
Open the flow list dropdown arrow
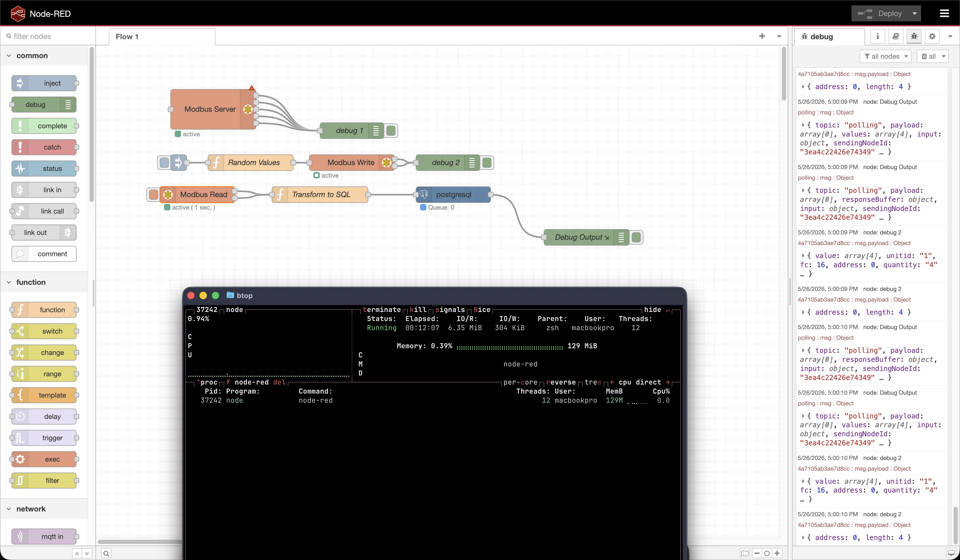pos(779,37)
